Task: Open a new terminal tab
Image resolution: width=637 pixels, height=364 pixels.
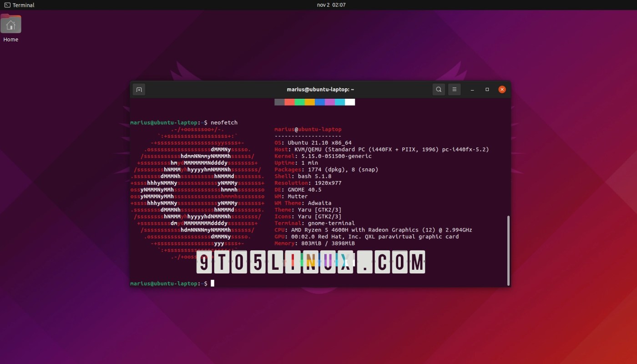Action: click(x=139, y=90)
